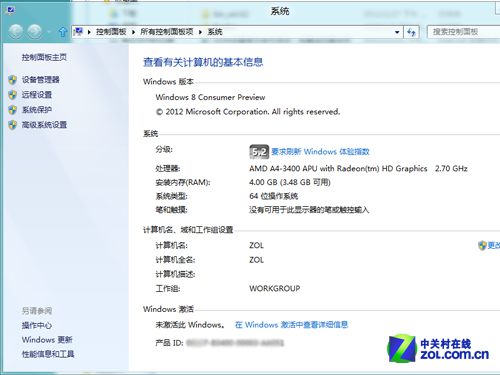Click the AMD A4-3400 APU processor value
This screenshot has height=375, width=500.
[358, 169]
